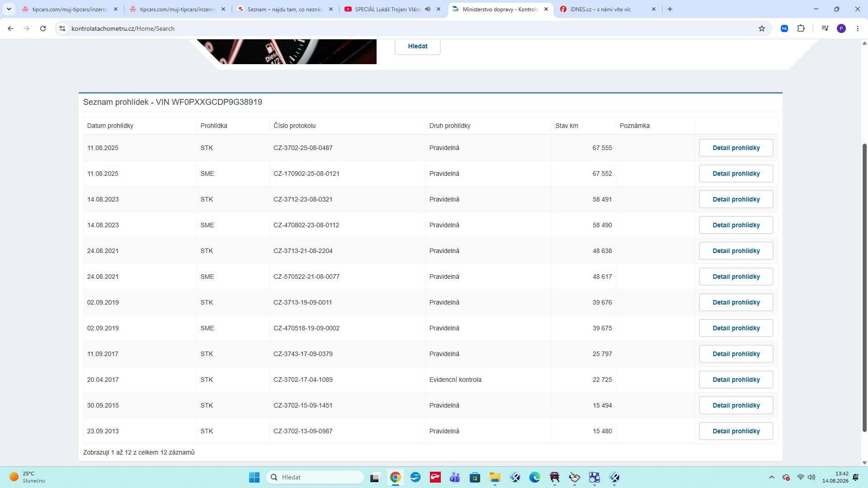
Task: Open the weather widget showing 25°C
Action: click(x=28, y=477)
